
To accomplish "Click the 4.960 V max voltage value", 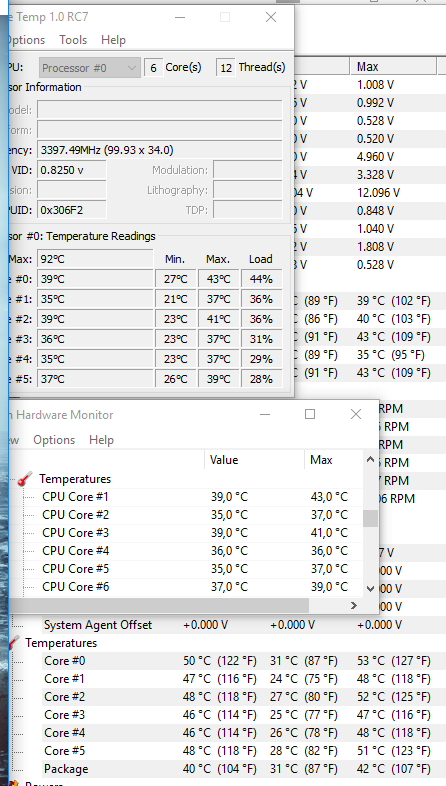I will (x=375, y=157).
